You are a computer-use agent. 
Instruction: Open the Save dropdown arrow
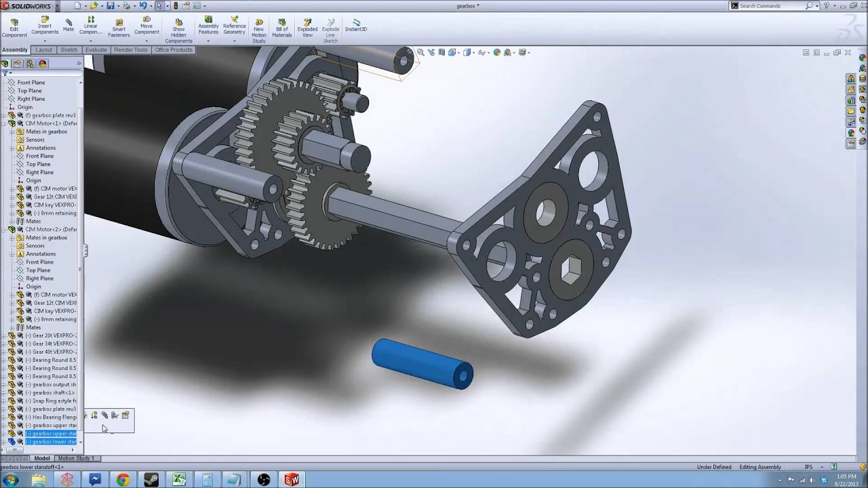click(x=118, y=5)
